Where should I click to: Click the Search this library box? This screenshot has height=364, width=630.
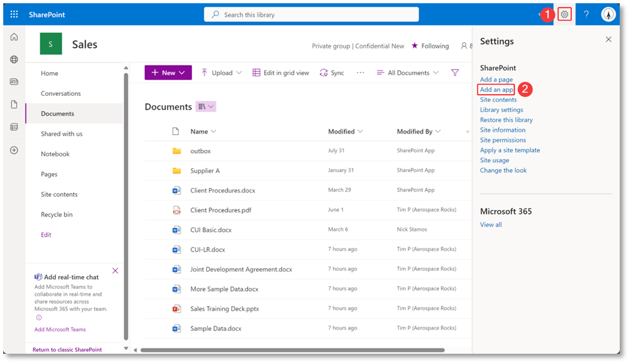(x=311, y=15)
